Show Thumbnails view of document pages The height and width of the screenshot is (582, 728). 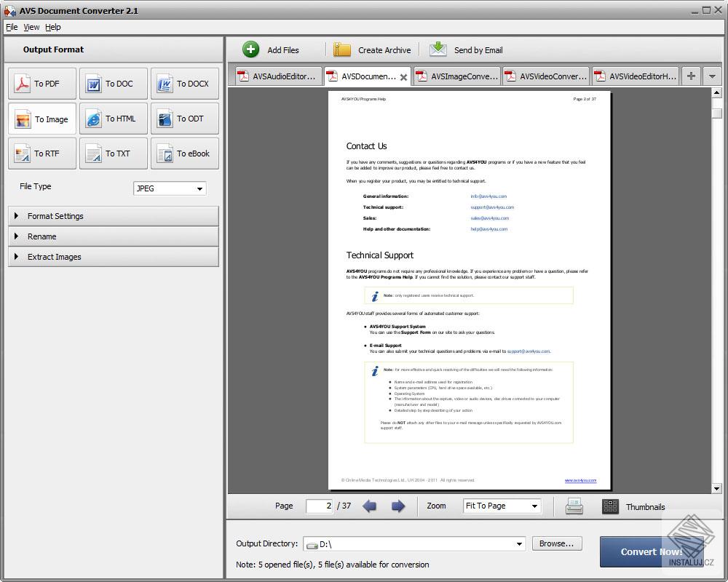point(610,506)
